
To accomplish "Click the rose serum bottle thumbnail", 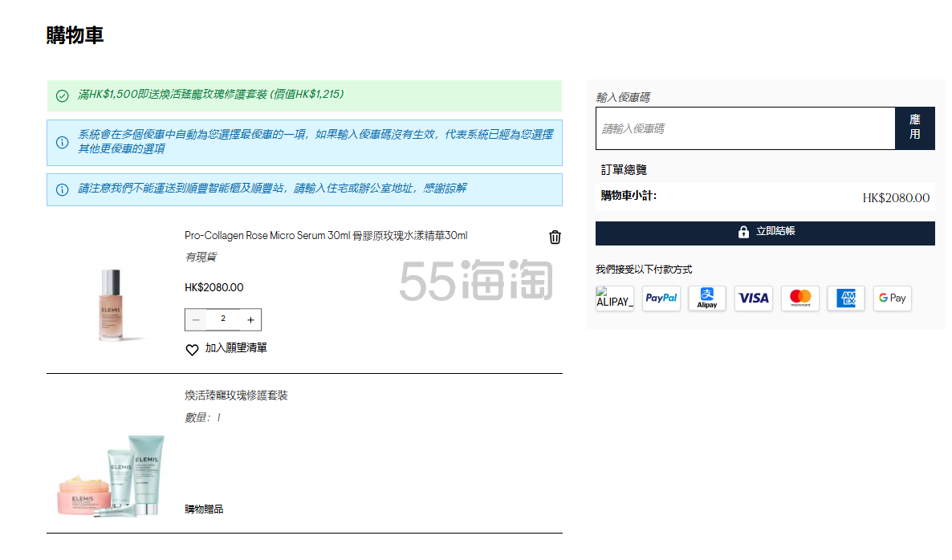I will [x=111, y=303].
